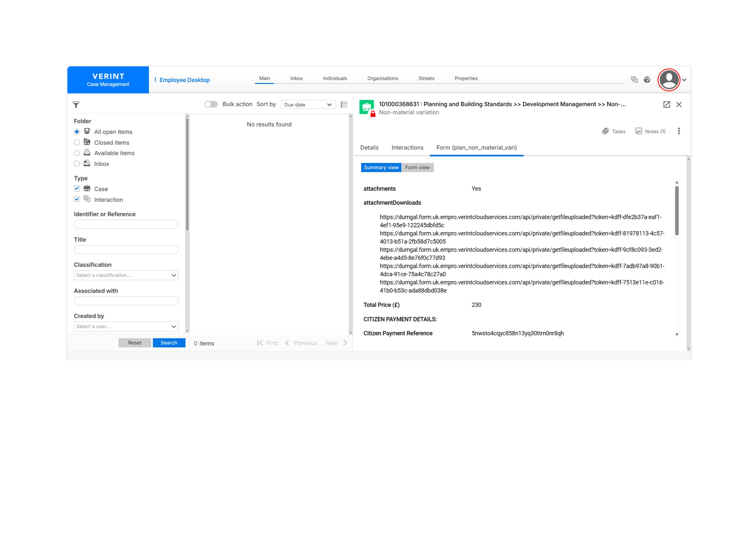Click the Closed items folder icon
Image resolution: width=756 pixels, height=535 pixels.
point(87,142)
